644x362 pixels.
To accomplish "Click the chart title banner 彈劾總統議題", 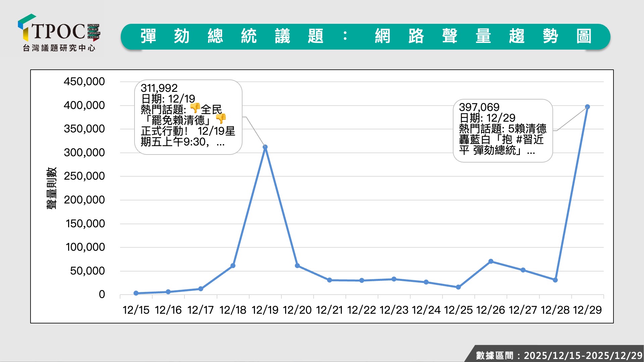I will tap(365, 36).
